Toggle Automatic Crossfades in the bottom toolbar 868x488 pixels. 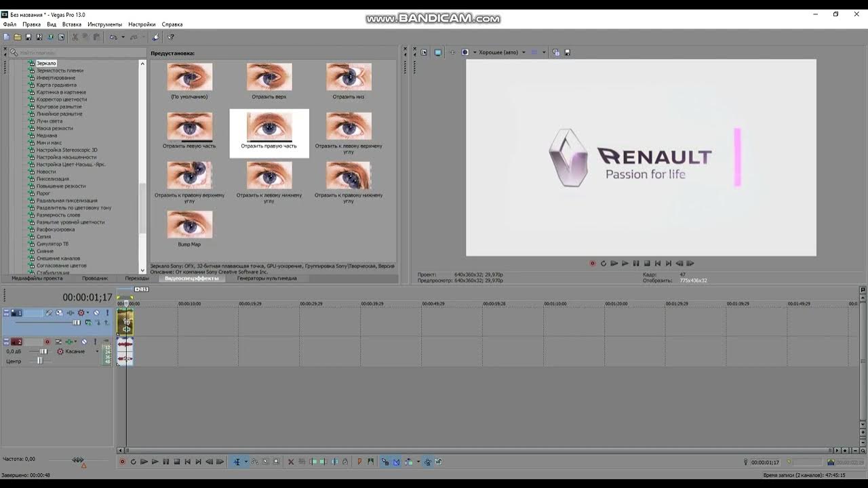[396, 462]
